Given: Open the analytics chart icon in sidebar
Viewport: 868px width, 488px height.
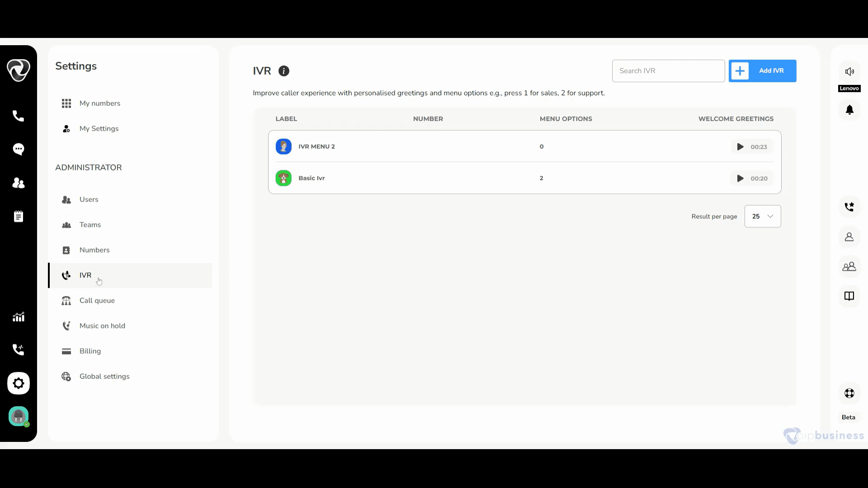Looking at the screenshot, I should click(18, 317).
